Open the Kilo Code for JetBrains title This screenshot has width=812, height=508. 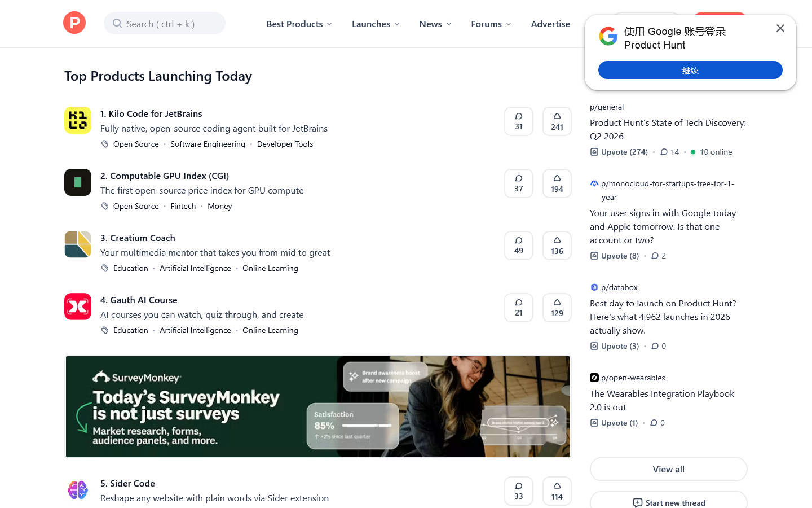click(x=151, y=113)
